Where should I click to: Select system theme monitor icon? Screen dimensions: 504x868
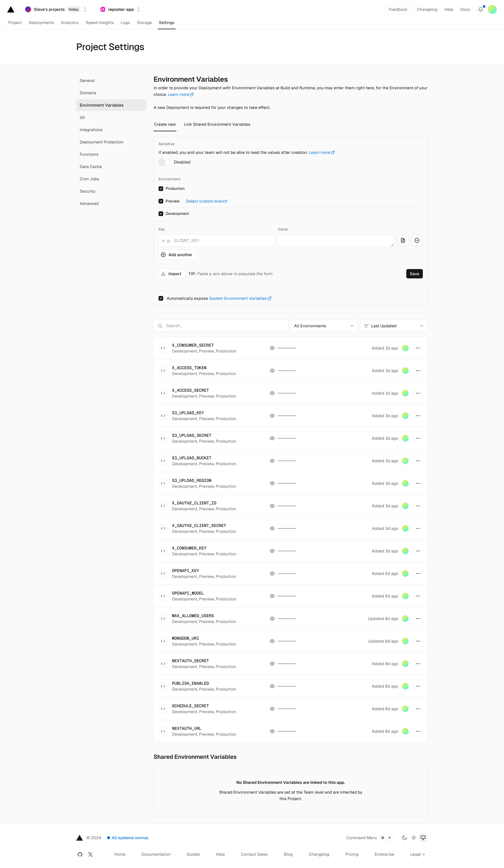[423, 838]
